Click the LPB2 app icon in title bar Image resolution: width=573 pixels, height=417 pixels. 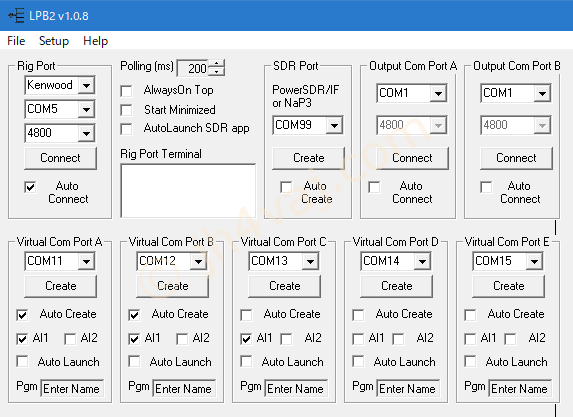point(16,16)
